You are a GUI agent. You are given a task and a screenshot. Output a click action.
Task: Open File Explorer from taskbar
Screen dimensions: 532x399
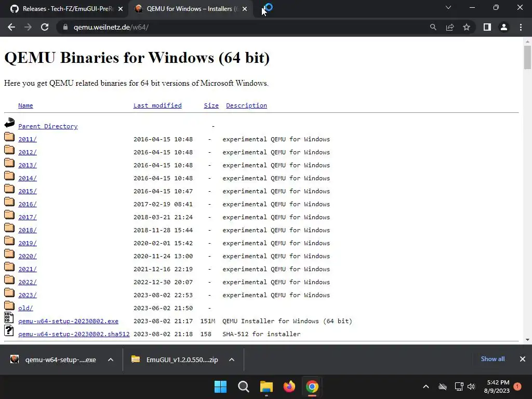pyautogui.click(x=267, y=387)
